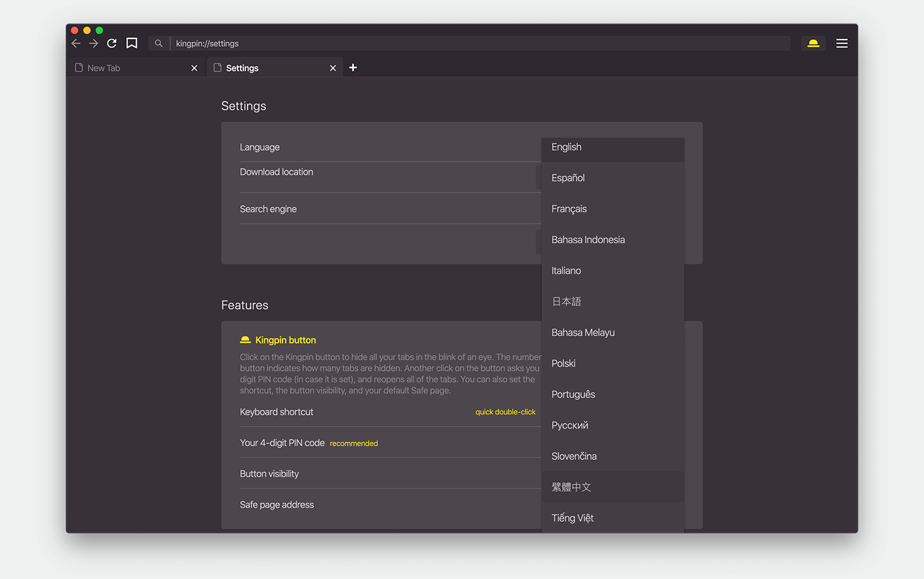This screenshot has width=924, height=579.
Task: Choose Português language option
Action: [x=613, y=394]
